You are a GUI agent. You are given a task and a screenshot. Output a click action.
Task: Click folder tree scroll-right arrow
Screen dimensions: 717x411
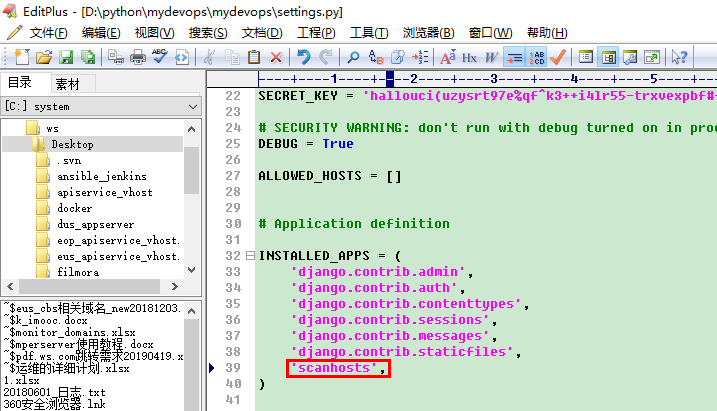pyautogui.click(x=174, y=286)
